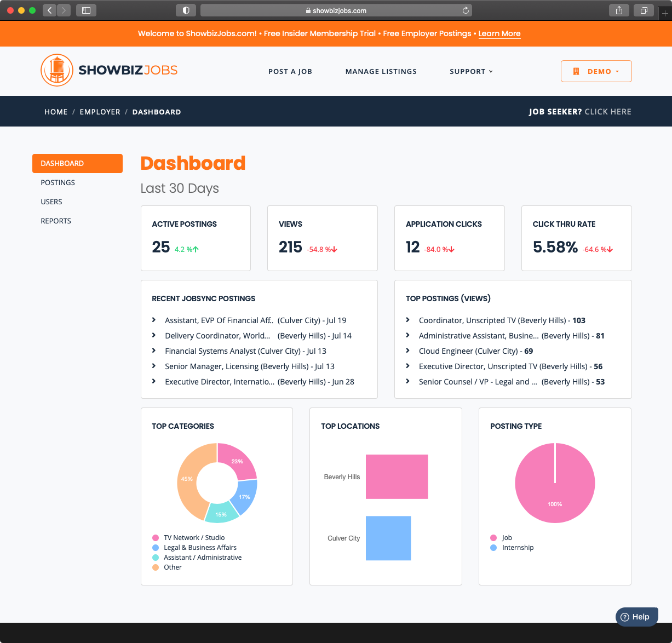Open the Safari share icon
This screenshot has width=672, height=643.
click(x=619, y=10)
